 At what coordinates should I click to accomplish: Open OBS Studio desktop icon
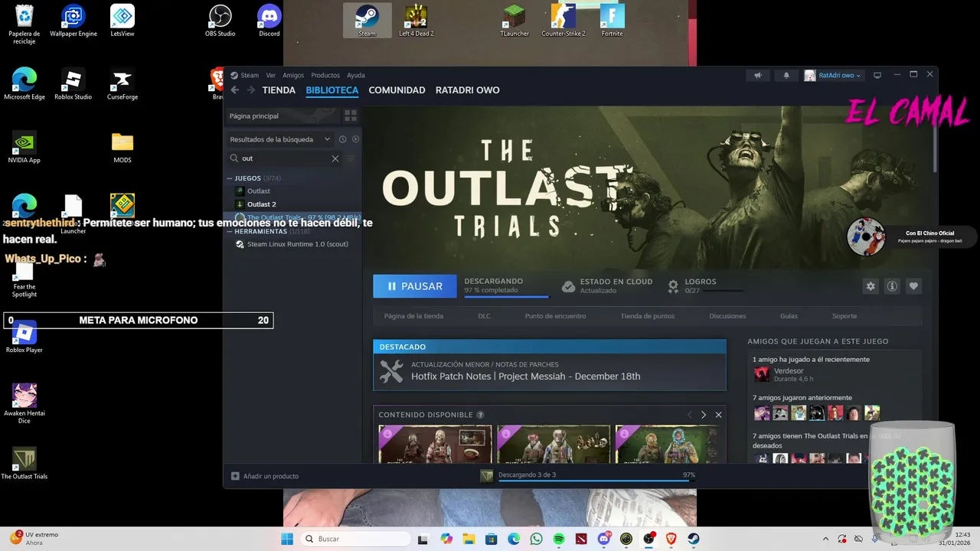click(220, 21)
